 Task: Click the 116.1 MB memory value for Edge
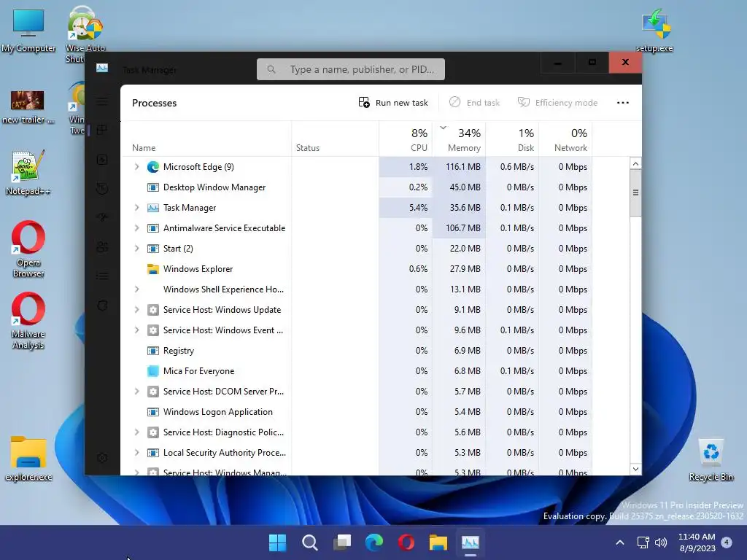[x=463, y=167]
